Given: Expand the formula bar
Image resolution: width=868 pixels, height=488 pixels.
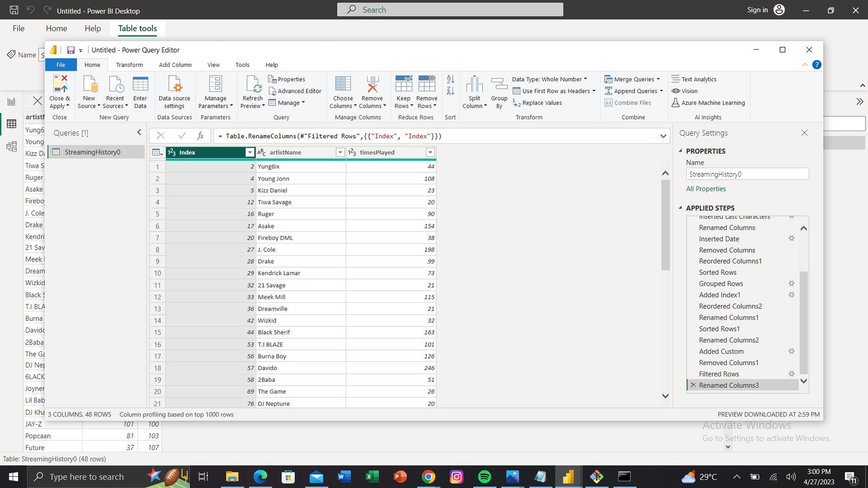Looking at the screenshot, I should tap(663, 136).
